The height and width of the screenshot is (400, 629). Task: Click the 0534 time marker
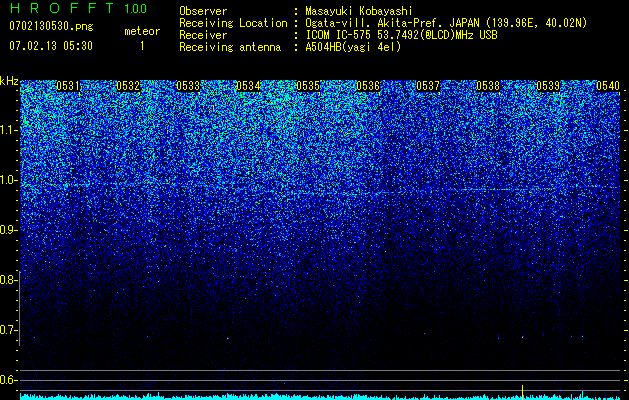pyautogui.click(x=248, y=86)
